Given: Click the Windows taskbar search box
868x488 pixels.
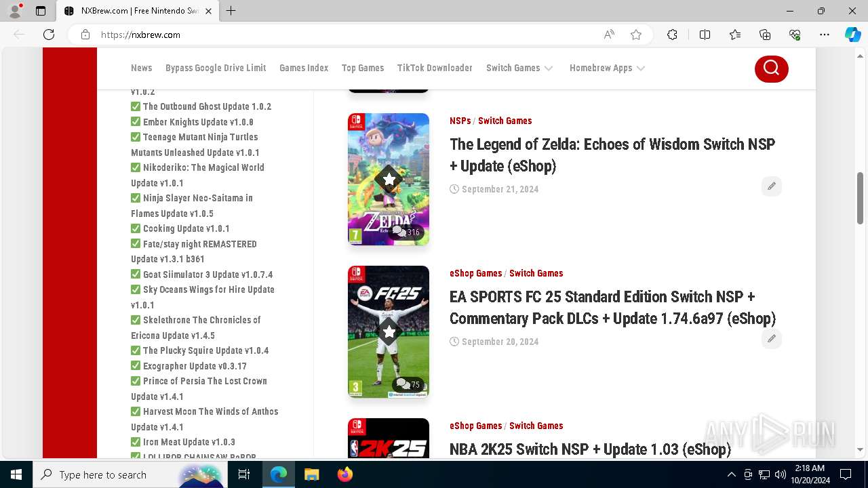Looking at the screenshot, I should (129, 474).
